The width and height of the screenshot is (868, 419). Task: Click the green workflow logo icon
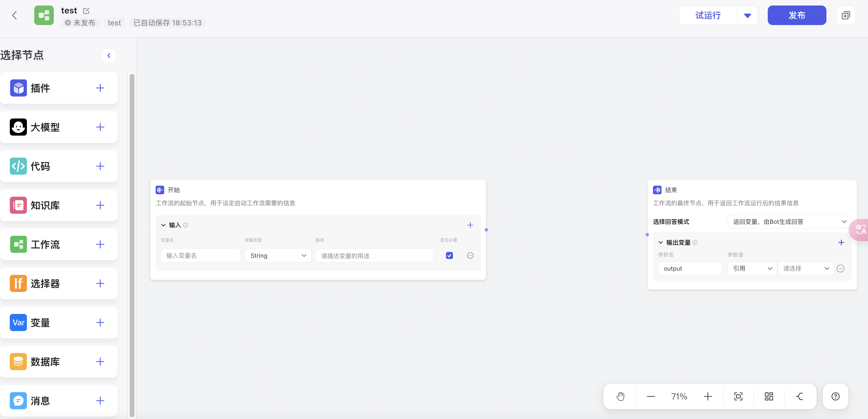click(x=44, y=15)
